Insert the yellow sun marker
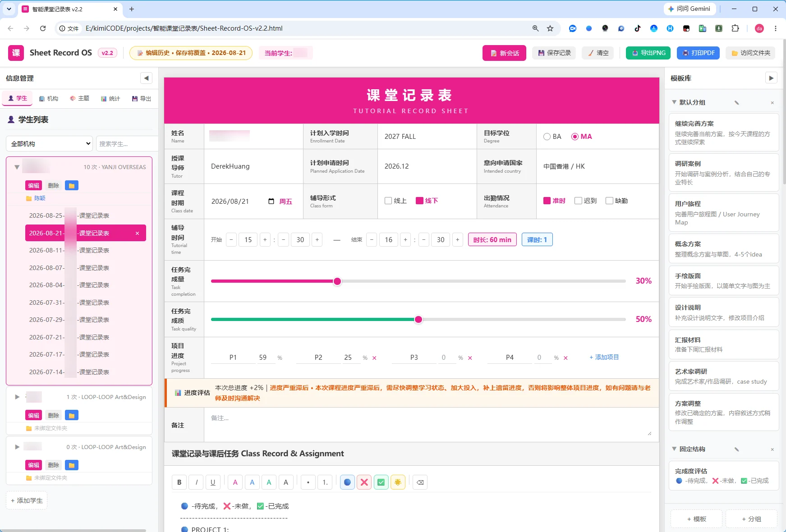The height and width of the screenshot is (532, 786). pyautogui.click(x=398, y=482)
